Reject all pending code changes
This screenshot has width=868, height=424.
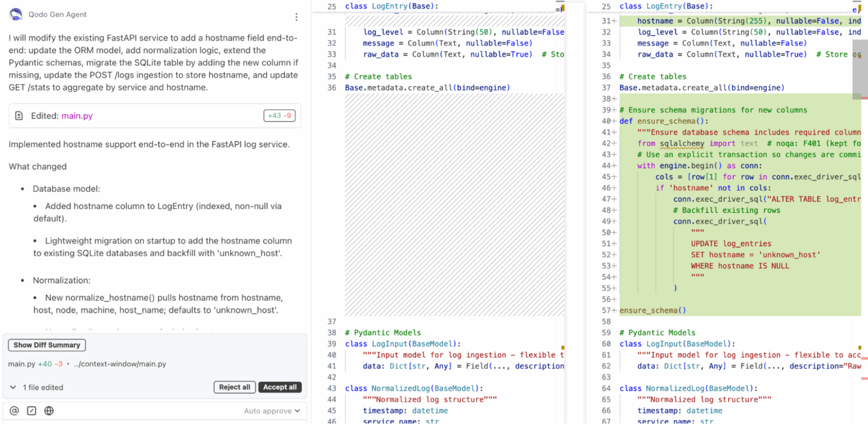click(x=235, y=387)
